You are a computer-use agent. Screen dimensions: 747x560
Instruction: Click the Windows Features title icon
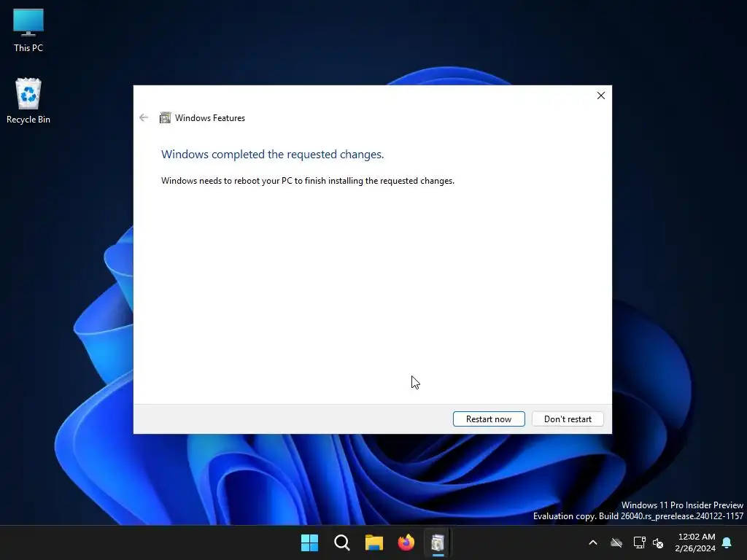[166, 117]
